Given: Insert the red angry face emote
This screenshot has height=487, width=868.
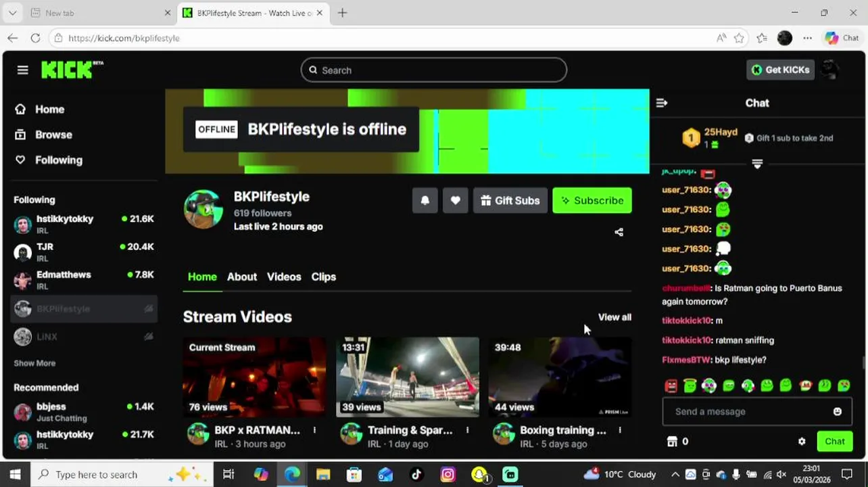Looking at the screenshot, I should (x=671, y=386).
